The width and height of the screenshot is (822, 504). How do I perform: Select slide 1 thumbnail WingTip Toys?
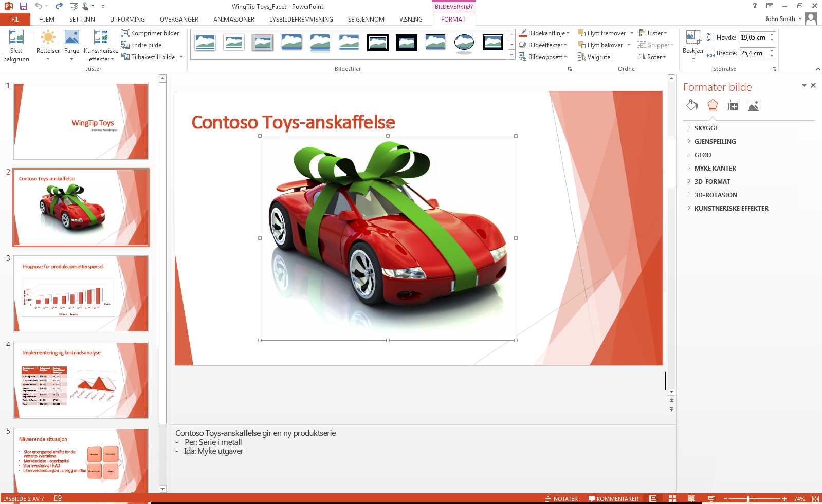tap(81, 121)
